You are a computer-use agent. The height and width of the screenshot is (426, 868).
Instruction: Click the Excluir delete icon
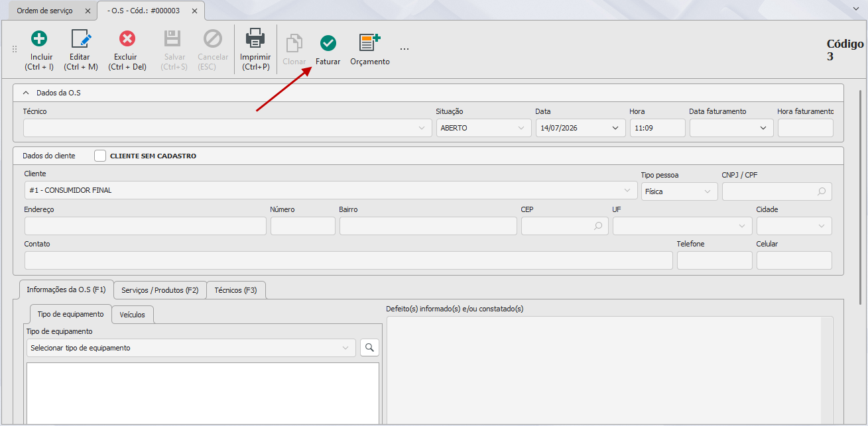coord(127,38)
